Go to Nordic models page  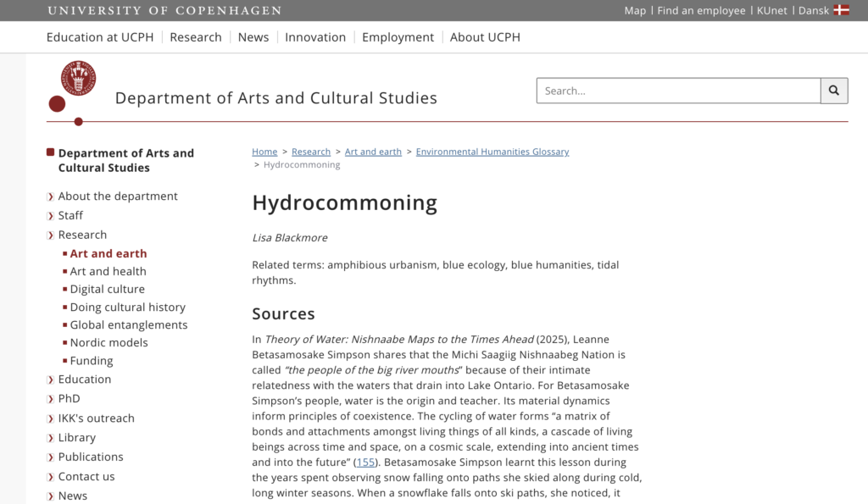[108, 342]
